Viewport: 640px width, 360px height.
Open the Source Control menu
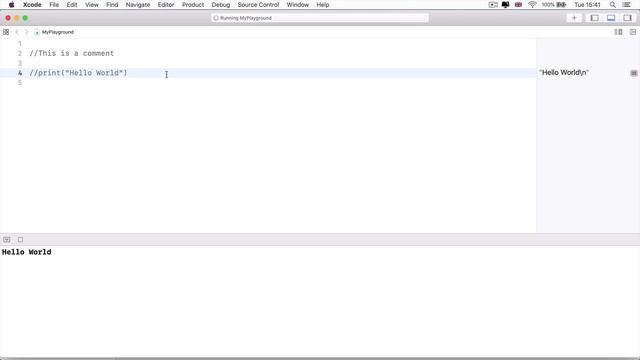[258, 5]
